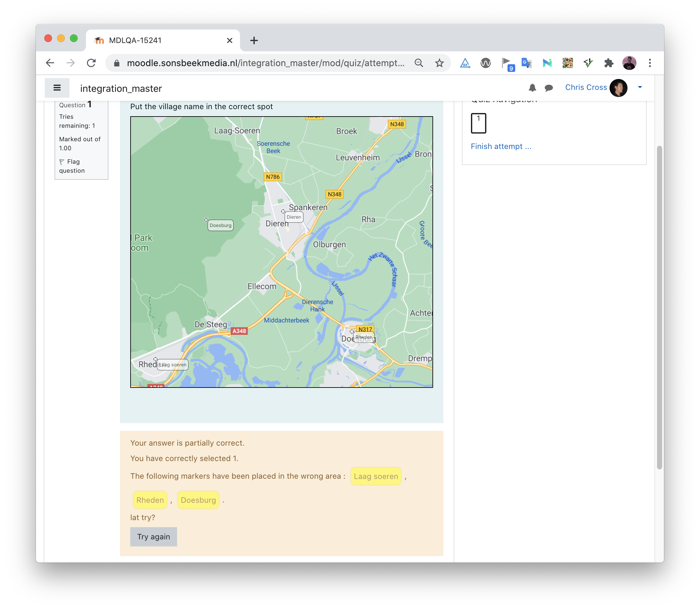Select the MDLQA-15241 tab
Screen dimensions: 700x610
tap(163, 40)
